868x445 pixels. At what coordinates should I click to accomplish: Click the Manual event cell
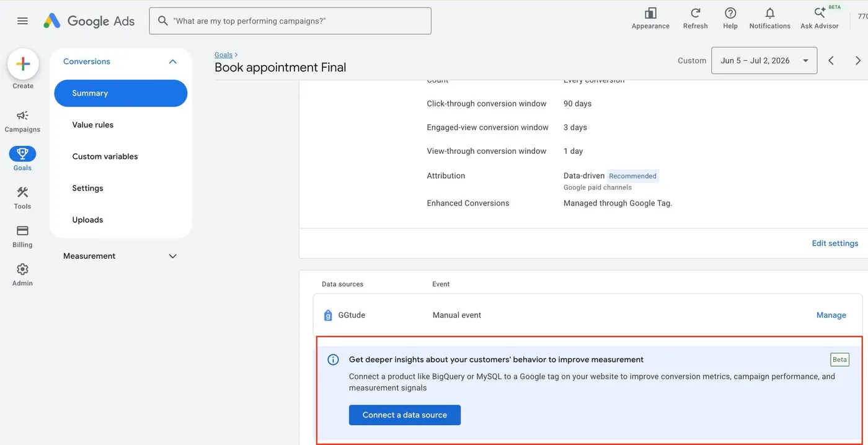click(x=457, y=315)
